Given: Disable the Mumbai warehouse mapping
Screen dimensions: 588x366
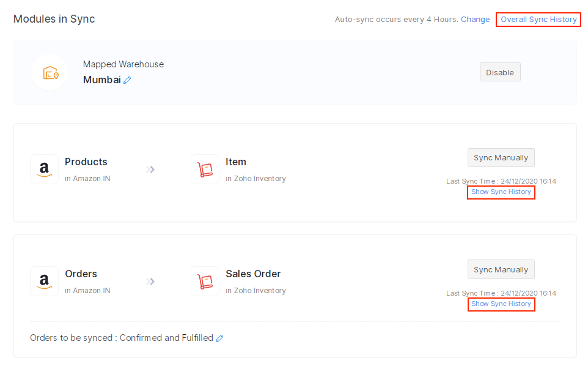Looking at the screenshot, I should (500, 72).
